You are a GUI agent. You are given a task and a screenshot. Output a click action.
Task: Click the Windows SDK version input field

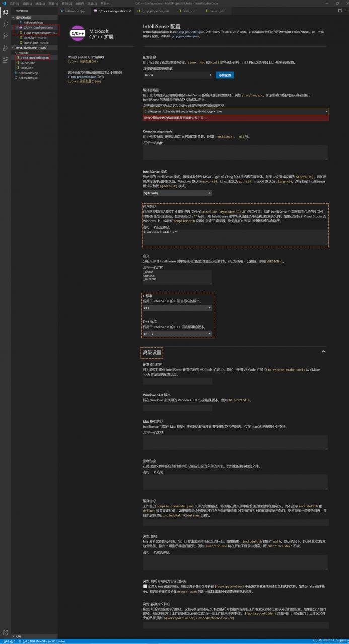tap(177, 407)
